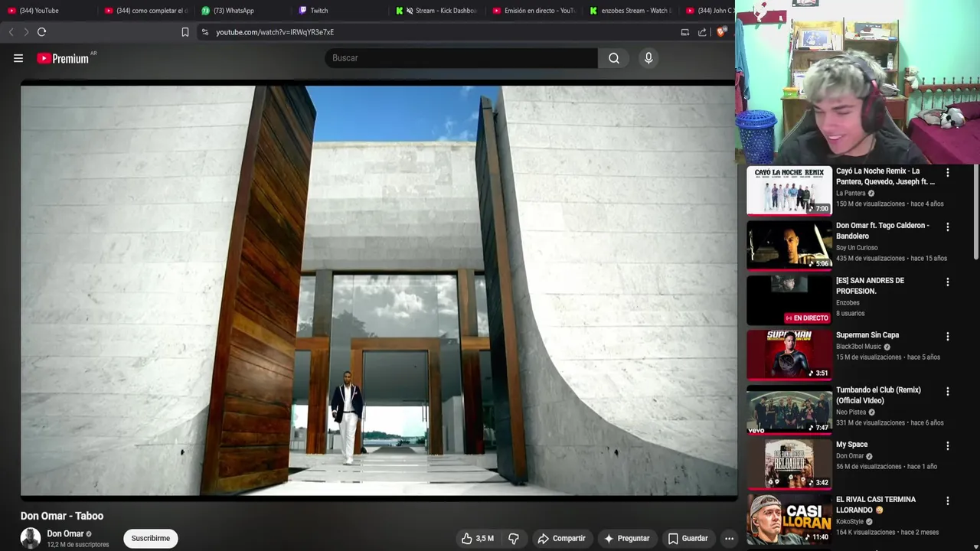
Task: Open the EN DIRECTO San Andres thumbnail
Action: [789, 300]
